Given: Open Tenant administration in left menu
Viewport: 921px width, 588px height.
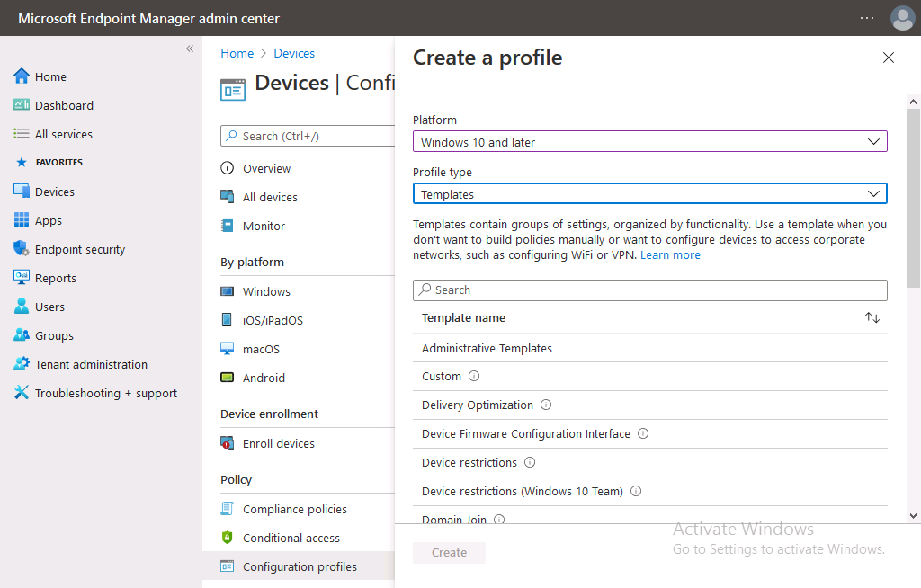Looking at the screenshot, I should 91,364.
